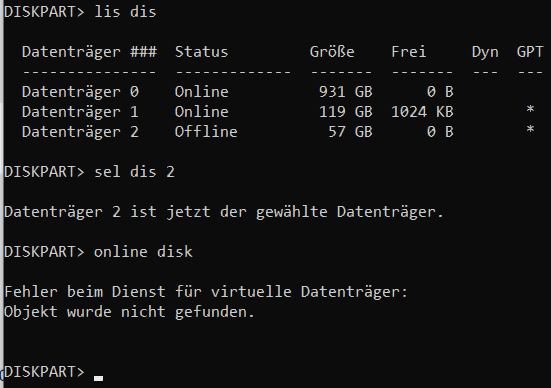
Task: Click the 'Datenträger 1' row label
Action: pyautogui.click(x=80, y=112)
